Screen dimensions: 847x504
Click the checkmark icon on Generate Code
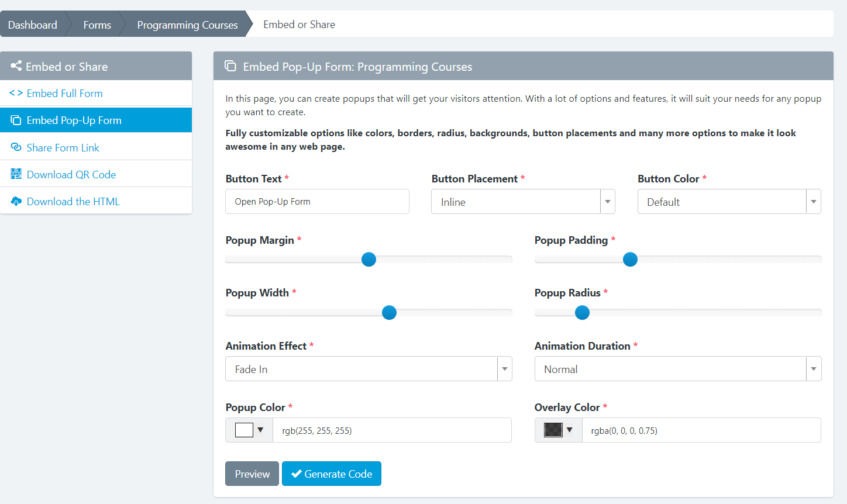(296, 474)
